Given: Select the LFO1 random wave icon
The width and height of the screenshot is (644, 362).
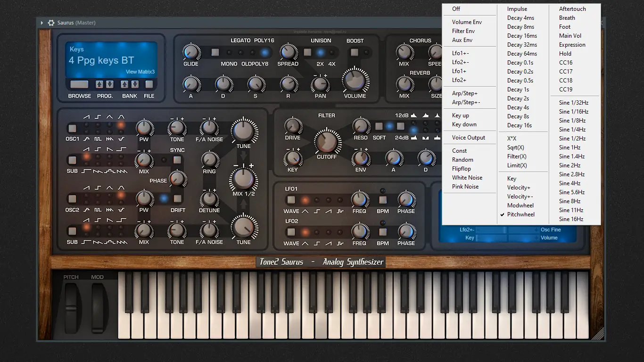Looking at the screenshot, I should (x=340, y=211).
